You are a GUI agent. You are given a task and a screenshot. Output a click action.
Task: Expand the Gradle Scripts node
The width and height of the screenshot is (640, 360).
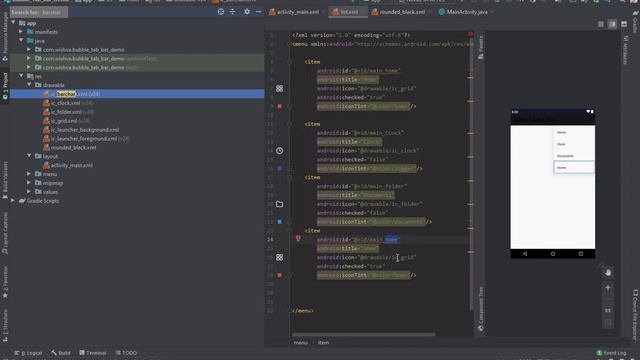pyautogui.click(x=13, y=200)
